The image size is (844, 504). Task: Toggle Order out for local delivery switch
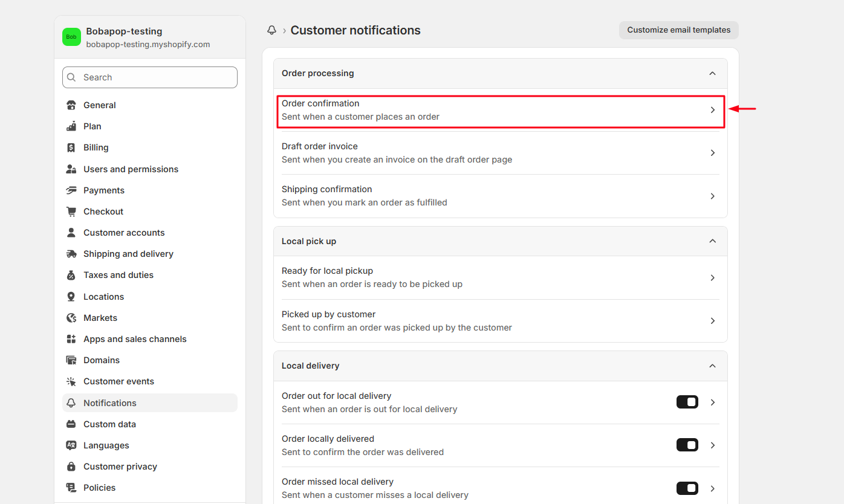tap(687, 402)
